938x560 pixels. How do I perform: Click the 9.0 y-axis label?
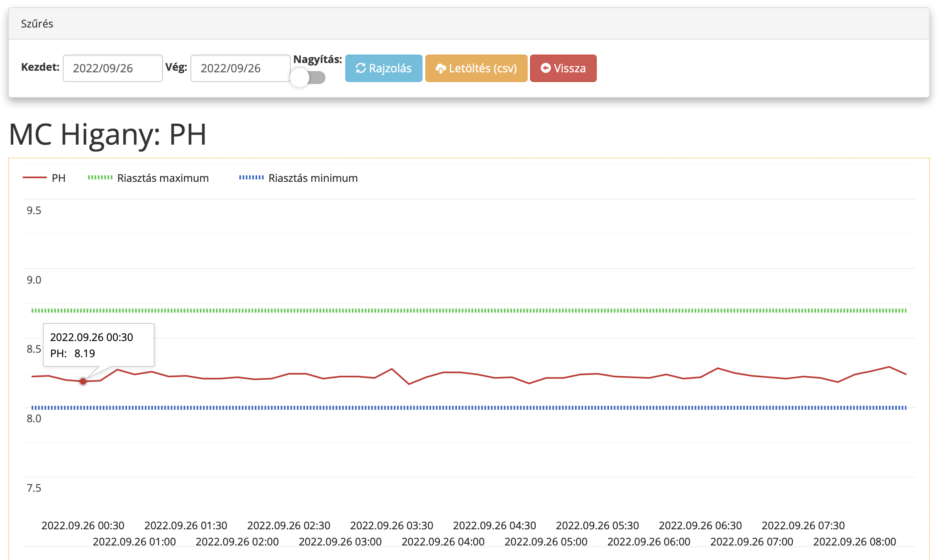pos(34,280)
